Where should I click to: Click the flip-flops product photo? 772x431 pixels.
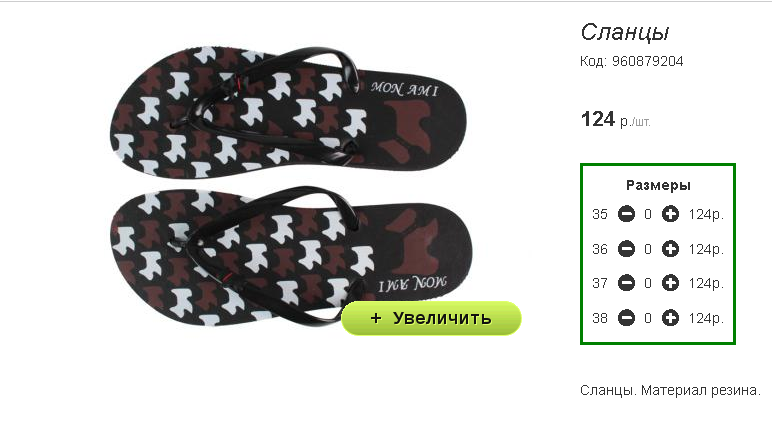tap(290, 187)
